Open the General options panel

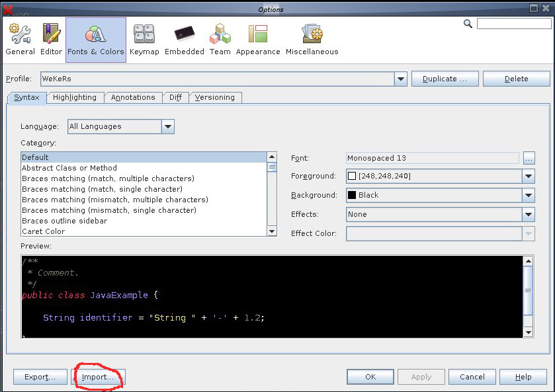20,38
